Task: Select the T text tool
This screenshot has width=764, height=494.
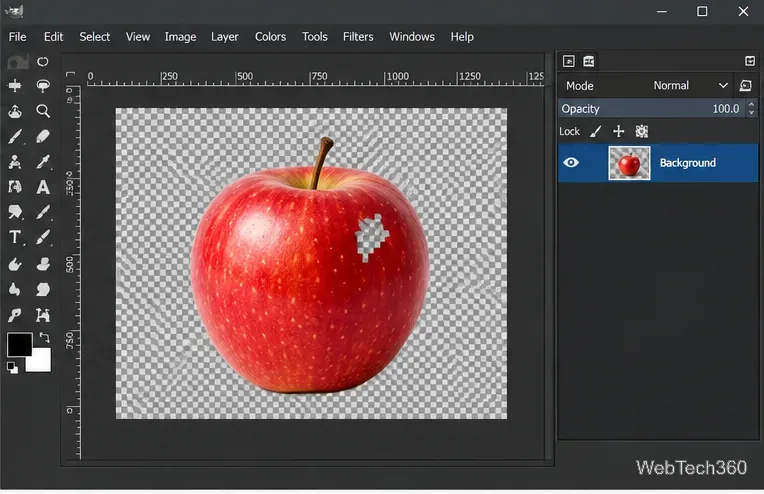Action: click(15, 238)
